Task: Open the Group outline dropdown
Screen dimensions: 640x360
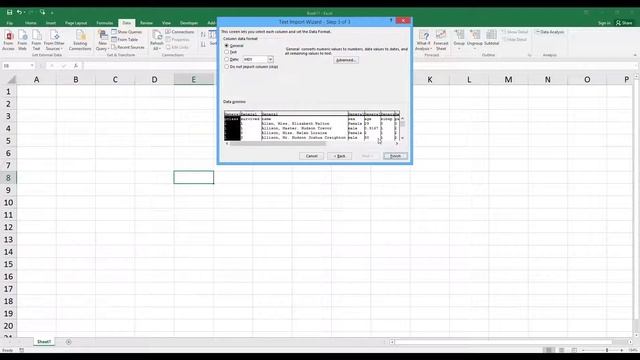Action: [x=459, y=40]
